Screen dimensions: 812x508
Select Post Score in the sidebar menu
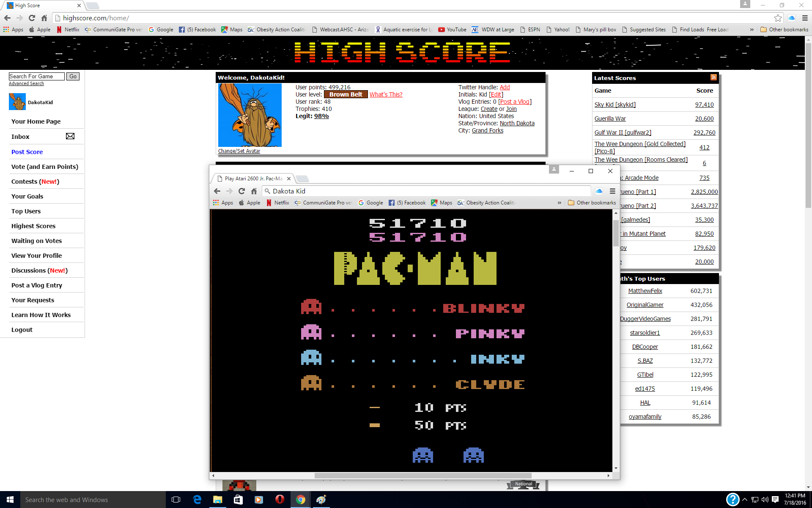tap(27, 152)
